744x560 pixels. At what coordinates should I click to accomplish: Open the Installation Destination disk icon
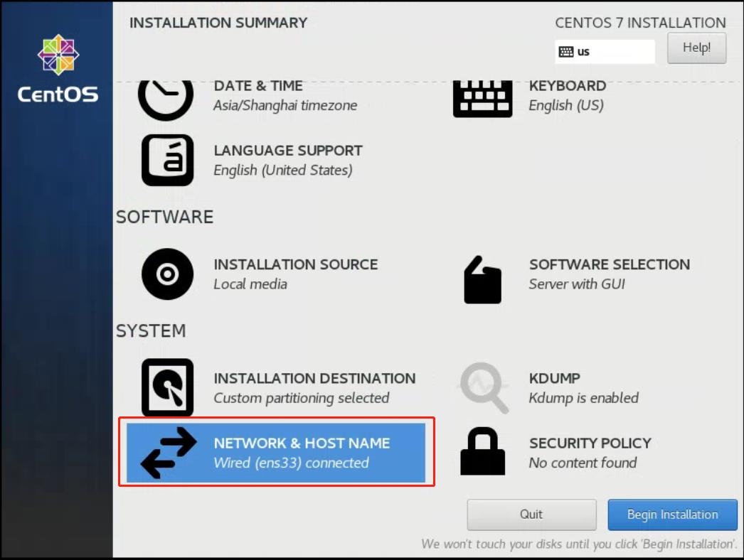point(167,387)
